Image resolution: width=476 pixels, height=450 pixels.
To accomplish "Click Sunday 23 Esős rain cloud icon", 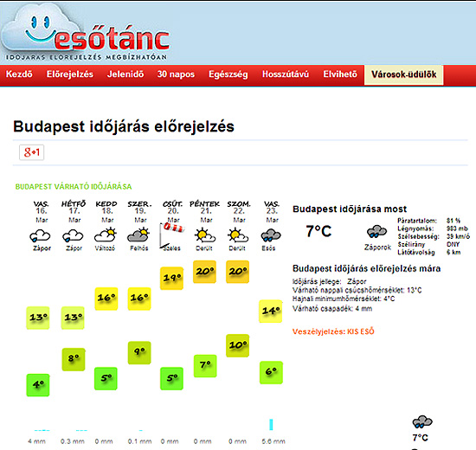I will coord(271,235).
